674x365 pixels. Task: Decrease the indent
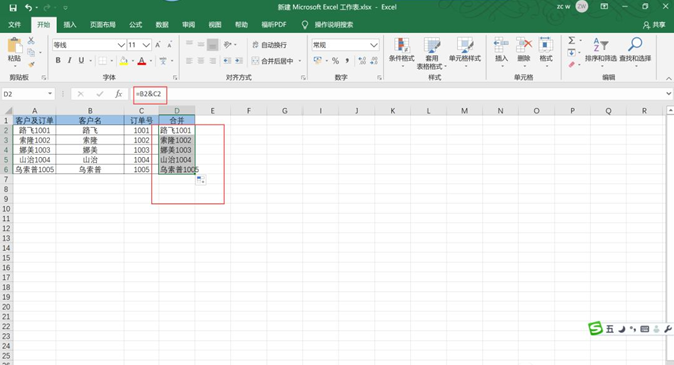point(227,61)
